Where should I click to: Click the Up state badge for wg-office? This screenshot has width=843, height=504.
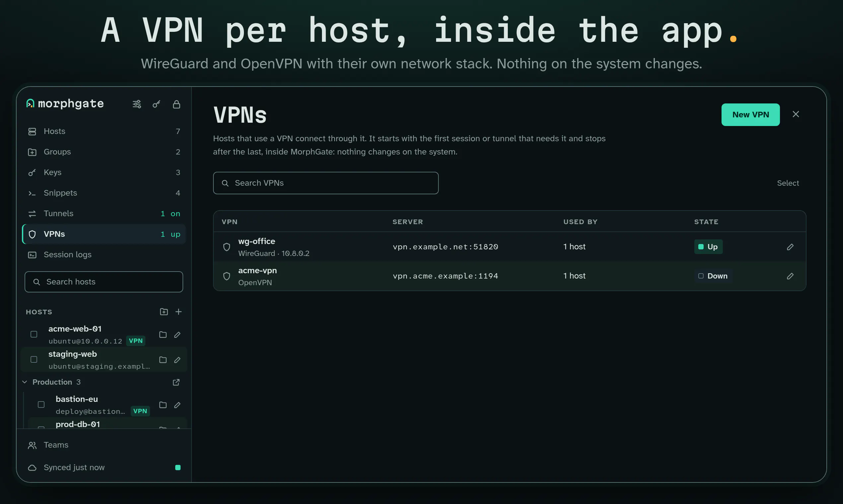point(708,247)
